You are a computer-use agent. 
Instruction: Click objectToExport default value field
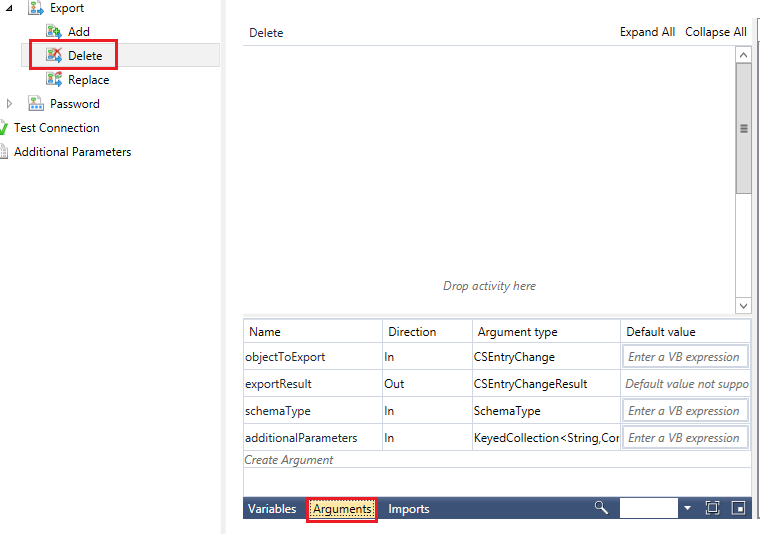(685, 357)
